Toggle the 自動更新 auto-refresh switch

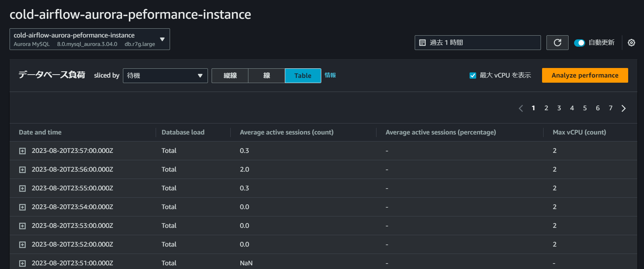click(580, 43)
